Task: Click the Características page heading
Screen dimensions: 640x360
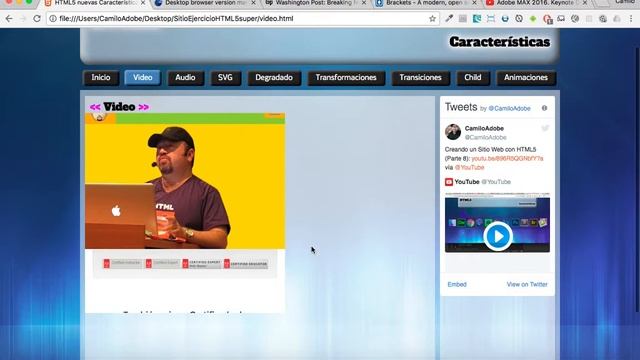Action: click(500, 42)
